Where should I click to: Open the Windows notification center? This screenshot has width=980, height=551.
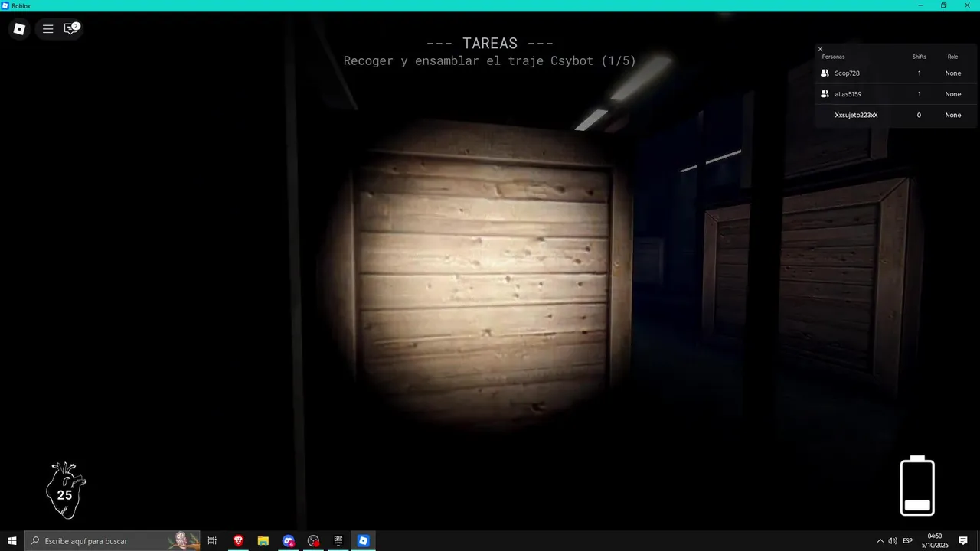tap(963, 541)
